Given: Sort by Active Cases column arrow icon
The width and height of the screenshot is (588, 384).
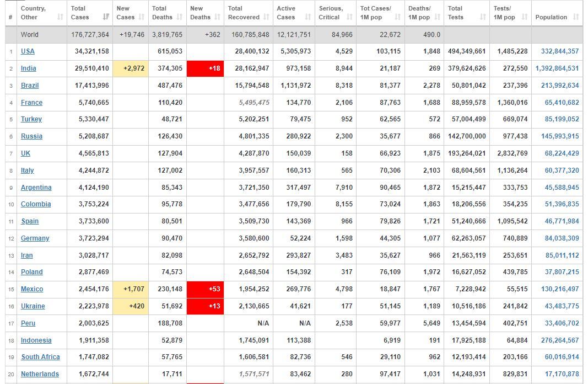Looking at the screenshot, I should coord(308,17).
